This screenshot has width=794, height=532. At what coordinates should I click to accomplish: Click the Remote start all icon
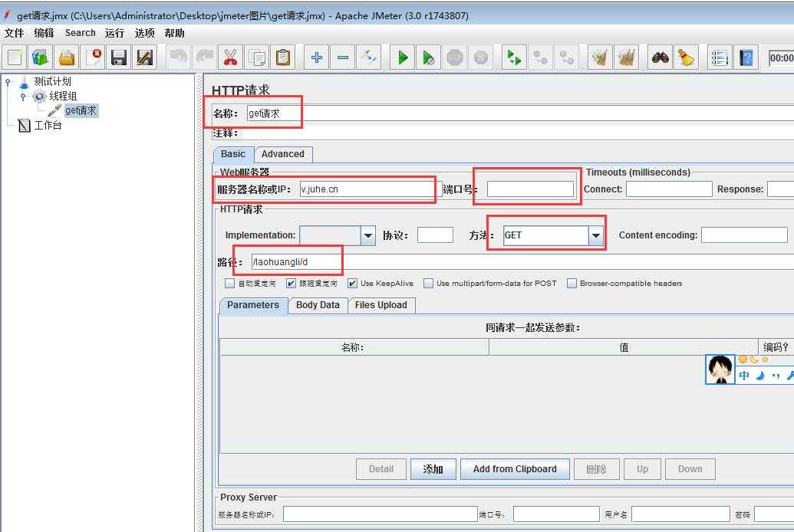(514, 57)
